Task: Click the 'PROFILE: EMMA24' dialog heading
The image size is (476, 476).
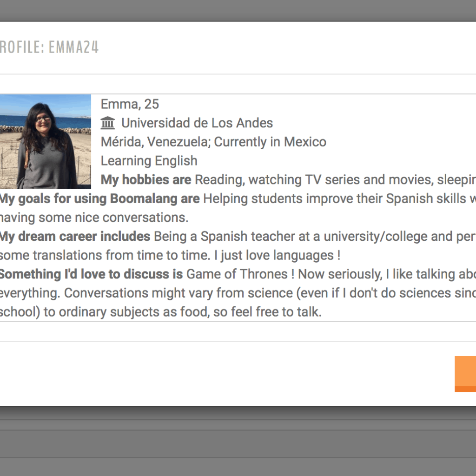Action: click(49, 47)
